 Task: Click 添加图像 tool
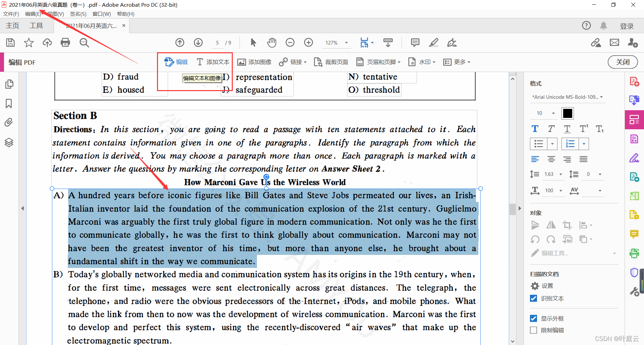255,62
